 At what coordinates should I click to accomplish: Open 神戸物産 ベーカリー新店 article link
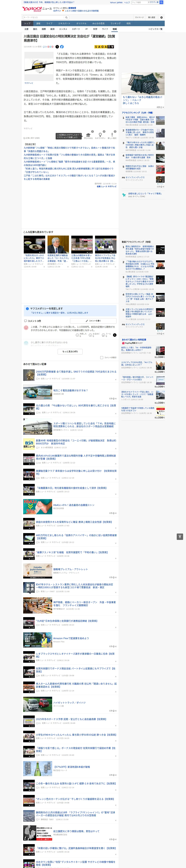[x=84, y=604]
